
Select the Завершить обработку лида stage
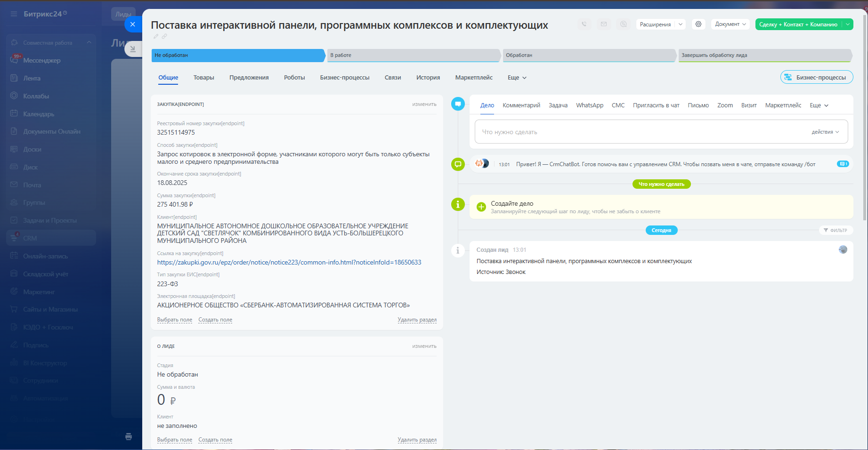pyautogui.click(x=764, y=55)
